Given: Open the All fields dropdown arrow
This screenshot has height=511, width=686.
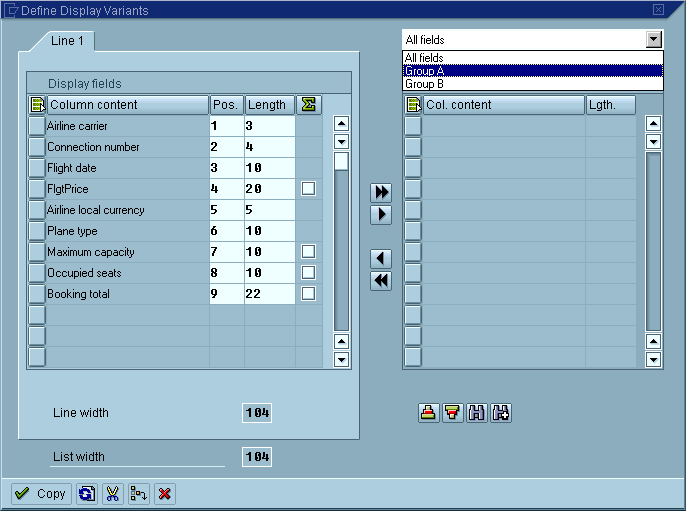Looking at the screenshot, I should 654,40.
